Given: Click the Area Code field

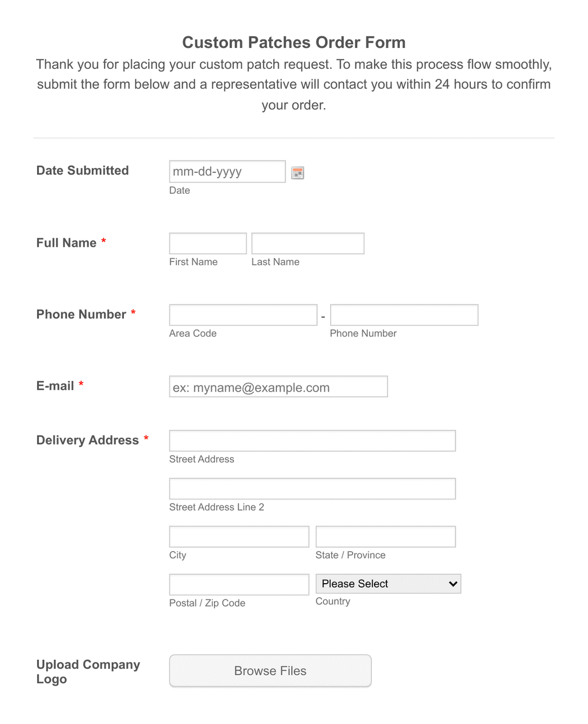Looking at the screenshot, I should click(x=243, y=314).
